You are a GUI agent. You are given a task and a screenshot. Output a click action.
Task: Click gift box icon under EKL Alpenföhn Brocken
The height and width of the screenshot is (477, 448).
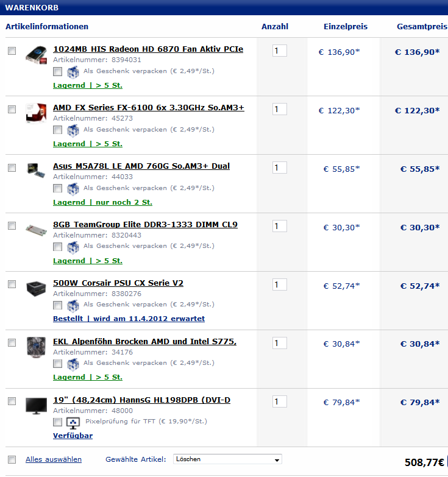(x=73, y=364)
